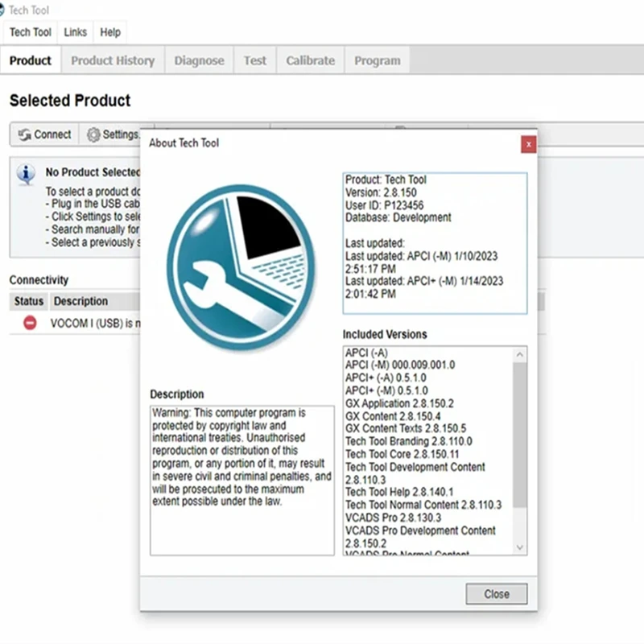Open the Help menu
Screen dimensions: 644x644
110,32
